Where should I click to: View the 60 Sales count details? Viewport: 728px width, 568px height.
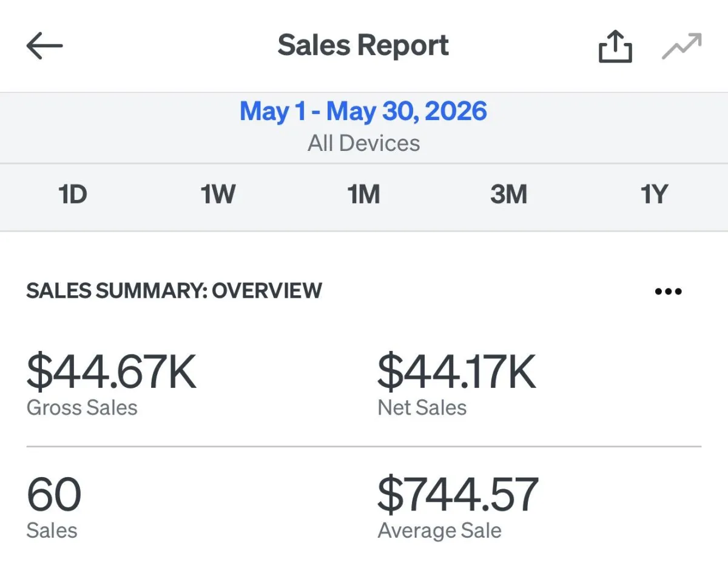pyautogui.click(x=54, y=494)
